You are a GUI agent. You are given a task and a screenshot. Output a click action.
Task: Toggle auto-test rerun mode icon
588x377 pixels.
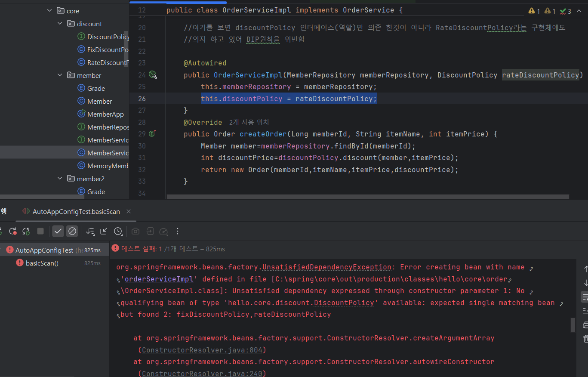(x=26, y=231)
